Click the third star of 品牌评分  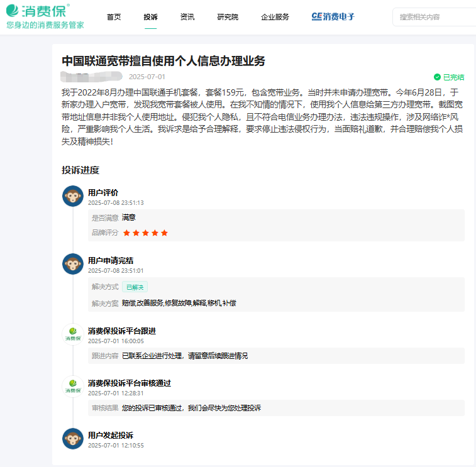tap(145, 233)
